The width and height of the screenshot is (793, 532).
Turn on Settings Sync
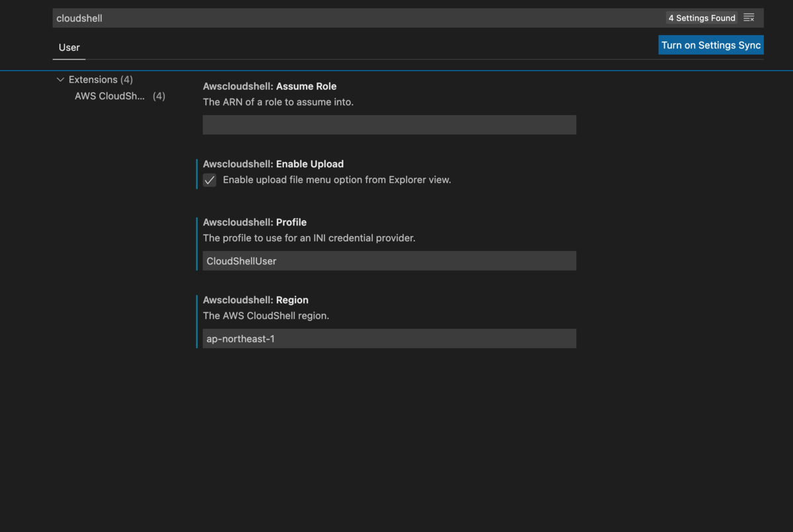(x=711, y=45)
